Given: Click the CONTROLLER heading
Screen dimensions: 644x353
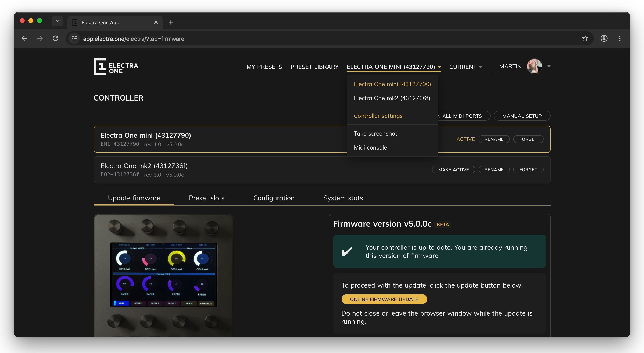Looking at the screenshot, I should 118,98.
